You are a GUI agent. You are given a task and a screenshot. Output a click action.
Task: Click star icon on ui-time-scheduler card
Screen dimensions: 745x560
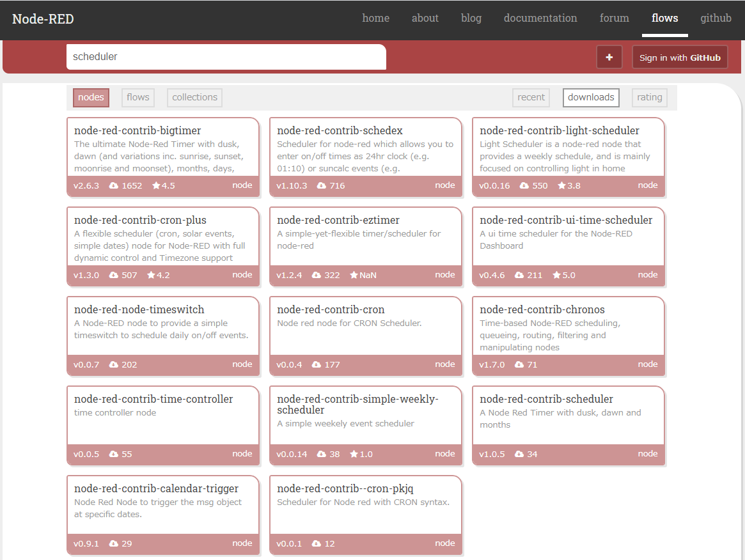tap(557, 275)
